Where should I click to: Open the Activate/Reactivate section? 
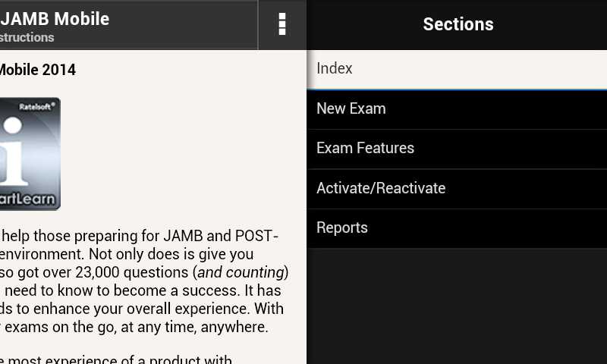tap(457, 188)
